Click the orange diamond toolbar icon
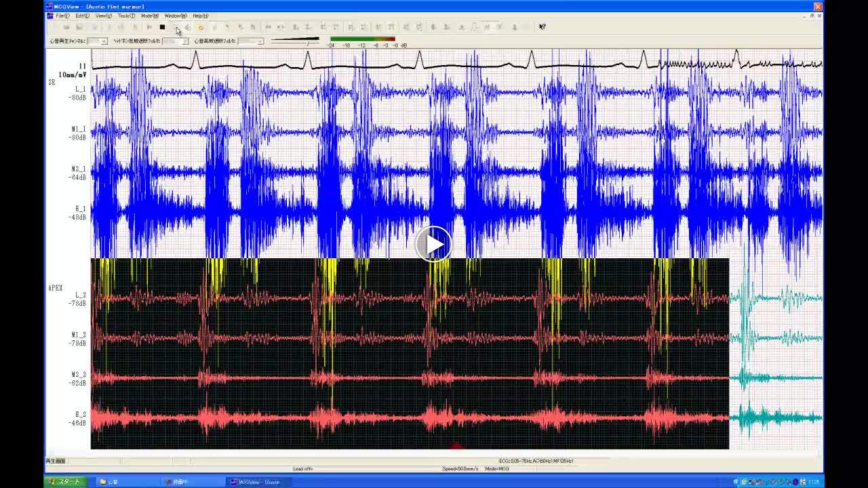868x488 pixels. (x=201, y=27)
